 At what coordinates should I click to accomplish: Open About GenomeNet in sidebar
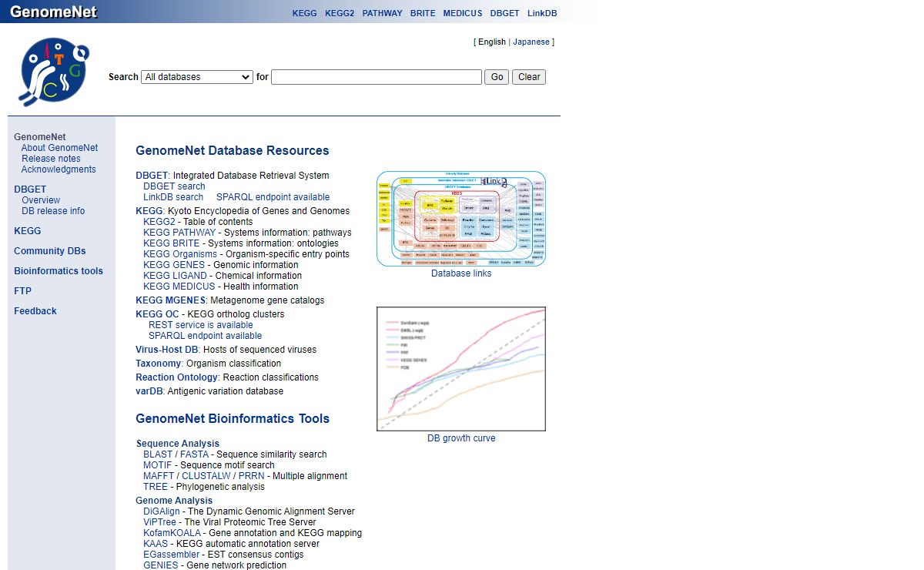point(59,148)
